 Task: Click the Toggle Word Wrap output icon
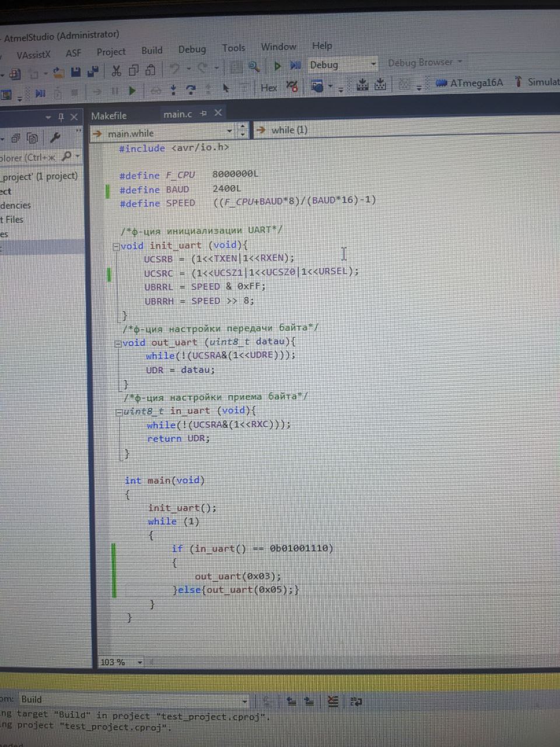coord(356,701)
